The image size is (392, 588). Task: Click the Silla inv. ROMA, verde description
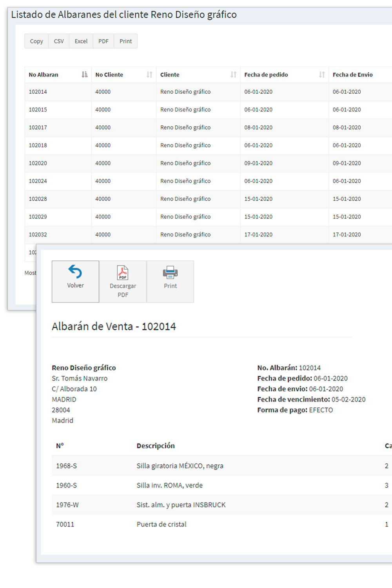point(170,485)
